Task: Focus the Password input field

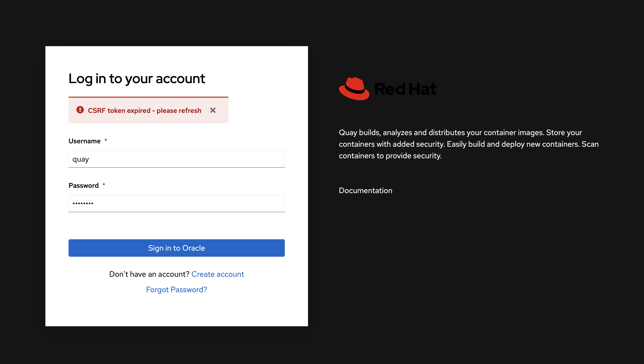Action: coord(176,204)
